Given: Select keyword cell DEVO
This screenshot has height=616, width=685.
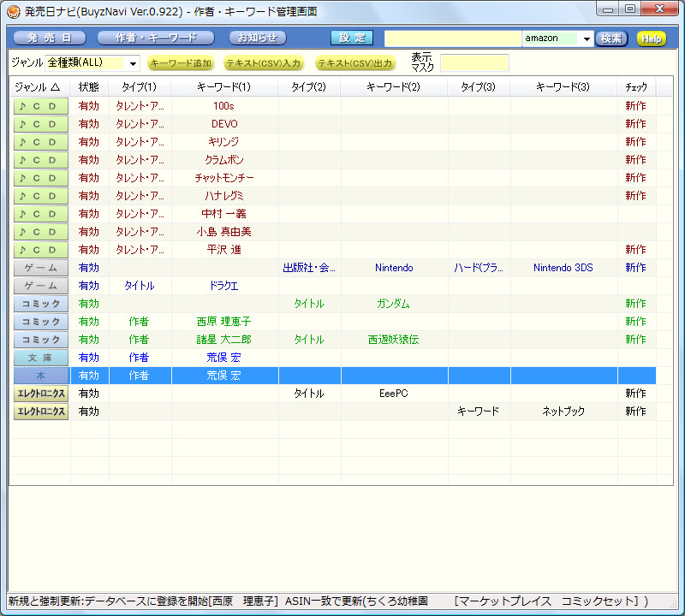Looking at the screenshot, I should click(224, 124).
